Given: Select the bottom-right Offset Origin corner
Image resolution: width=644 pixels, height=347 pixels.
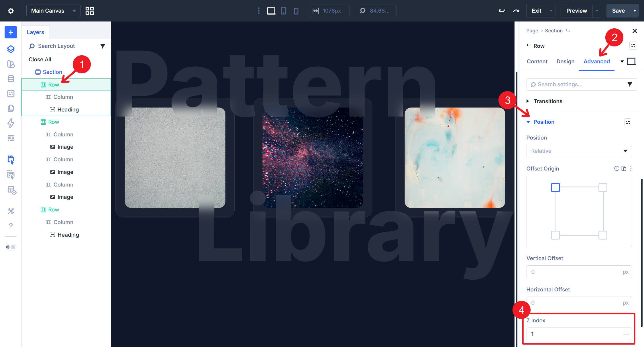Looking at the screenshot, I should (603, 235).
